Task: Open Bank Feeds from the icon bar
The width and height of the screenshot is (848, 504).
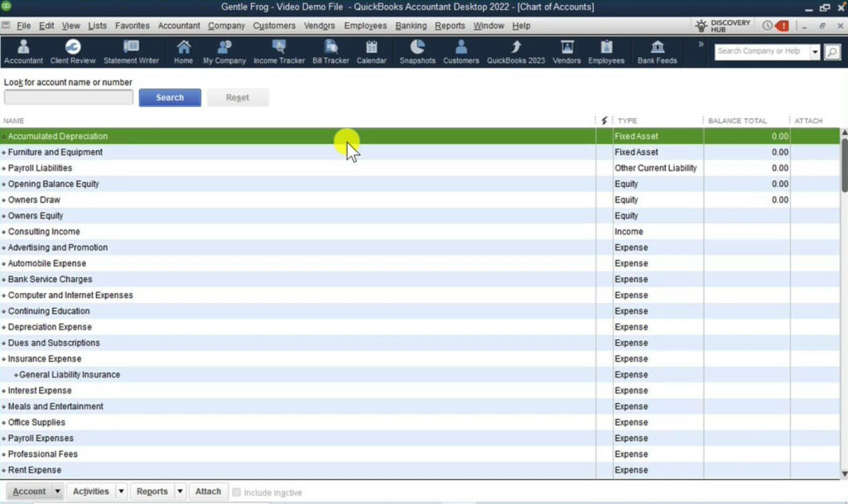Action: click(x=656, y=51)
